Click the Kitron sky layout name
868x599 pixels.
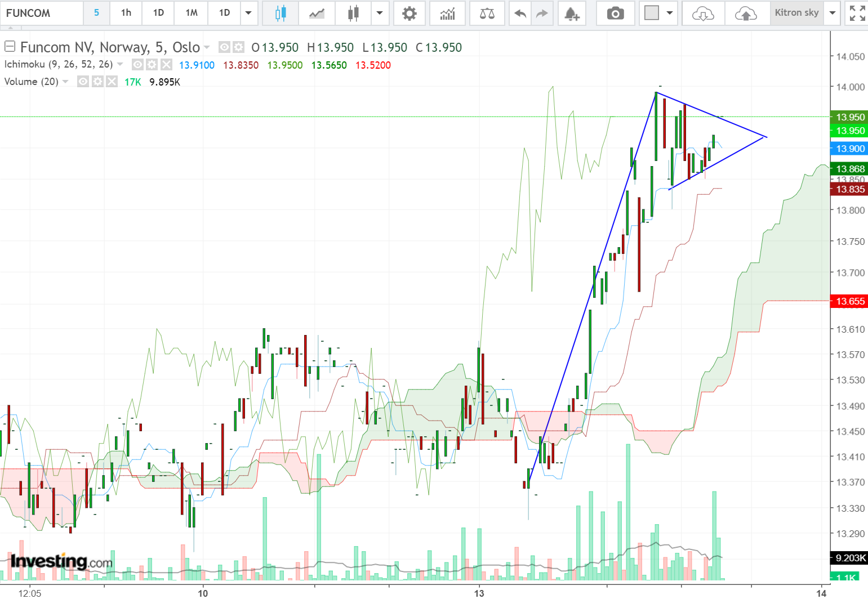click(796, 13)
